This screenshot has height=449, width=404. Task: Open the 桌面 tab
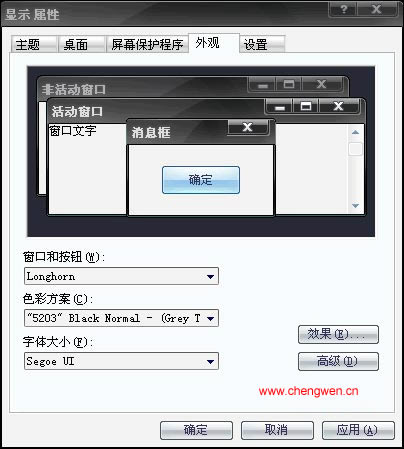(82, 44)
